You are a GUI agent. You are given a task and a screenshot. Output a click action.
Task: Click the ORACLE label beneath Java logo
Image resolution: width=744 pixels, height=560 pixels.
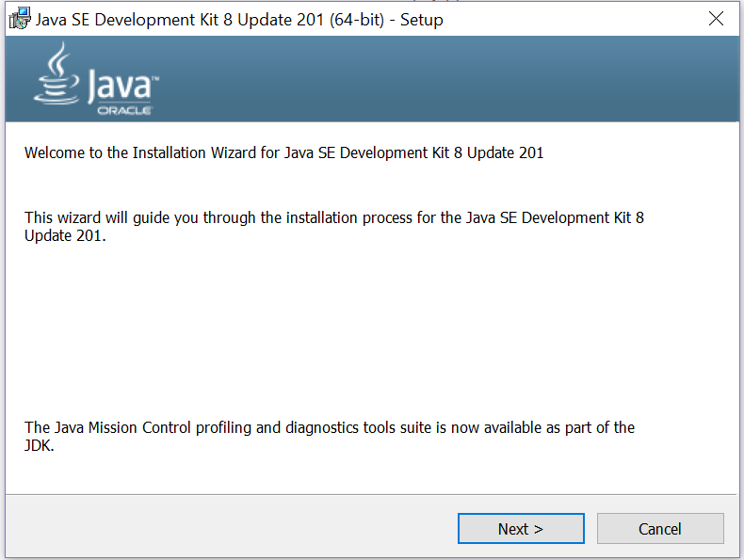coord(124,110)
